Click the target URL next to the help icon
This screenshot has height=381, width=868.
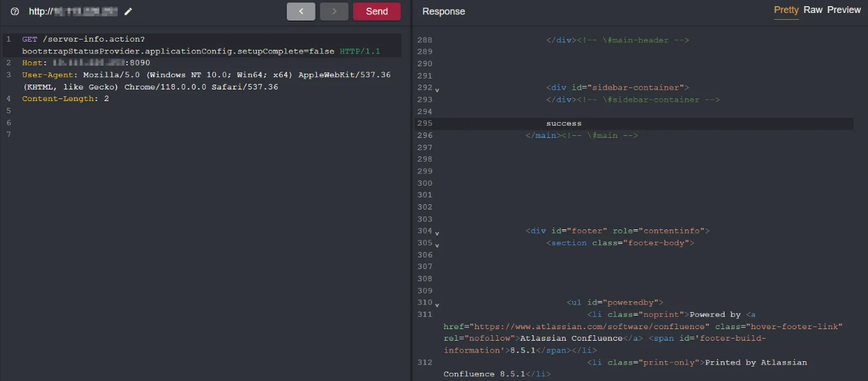(x=74, y=12)
